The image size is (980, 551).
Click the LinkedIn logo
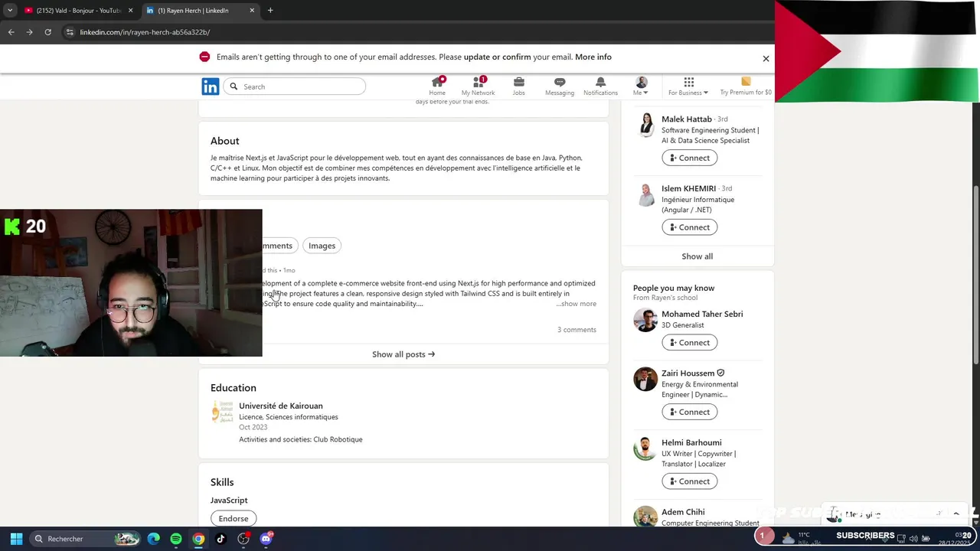pyautogui.click(x=210, y=86)
